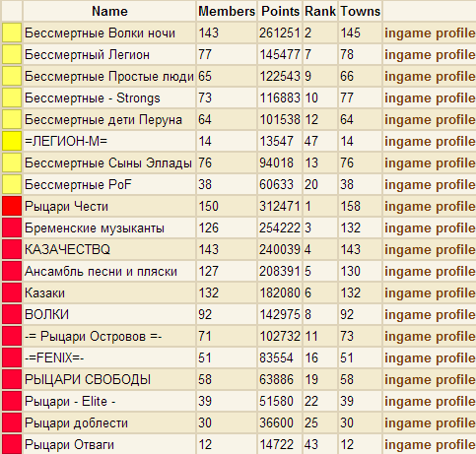Open ingame profile for Бессмертные - Strongs
Screen dimensions: 476x454
430,98
